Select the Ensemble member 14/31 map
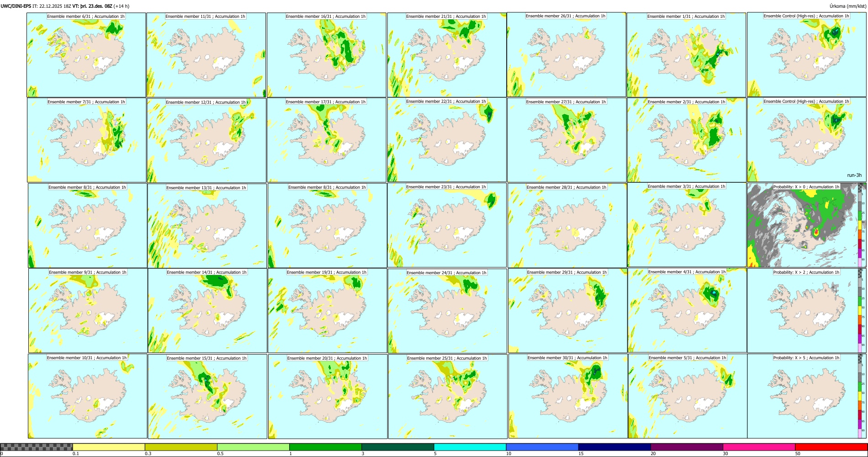Image resolution: width=868 pixels, height=457 pixels. [207, 311]
